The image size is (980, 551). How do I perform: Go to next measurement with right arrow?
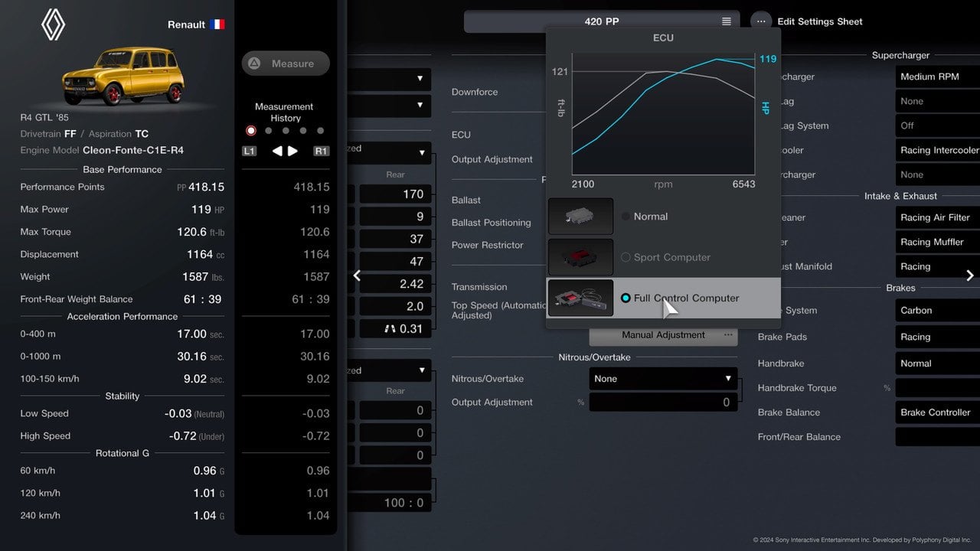coord(292,152)
